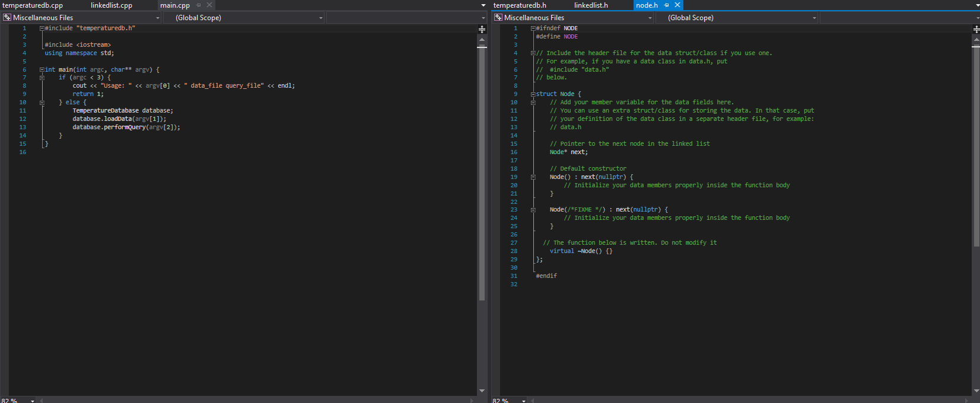Close the node.h tab
This screenshot has height=403, width=980.
click(677, 5)
